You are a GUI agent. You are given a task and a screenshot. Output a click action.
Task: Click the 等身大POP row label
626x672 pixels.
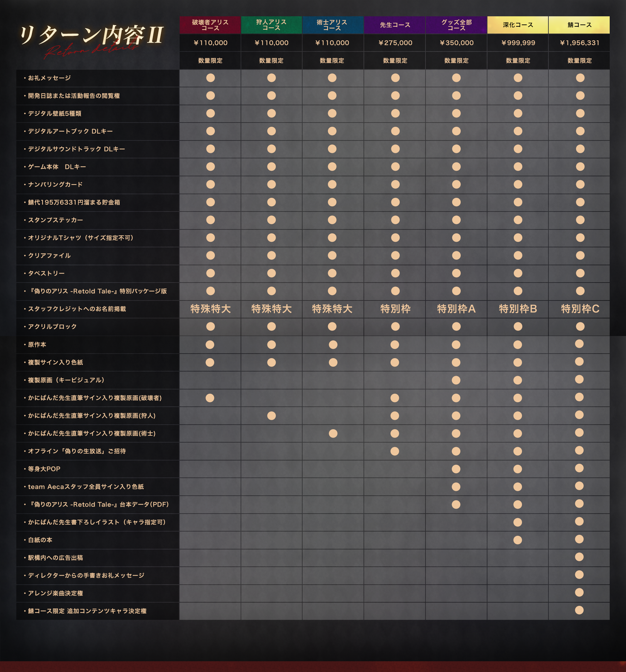(x=44, y=469)
